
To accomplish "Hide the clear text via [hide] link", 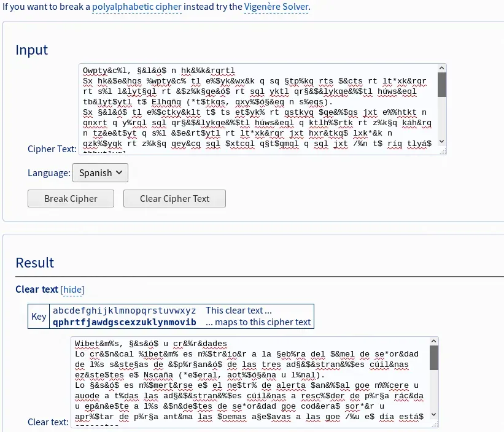I will (x=72, y=290).
